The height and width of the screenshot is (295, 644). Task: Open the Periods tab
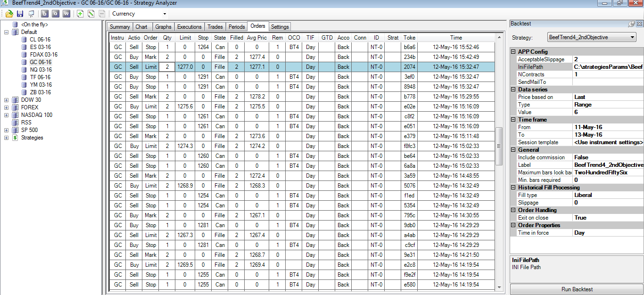tap(237, 27)
